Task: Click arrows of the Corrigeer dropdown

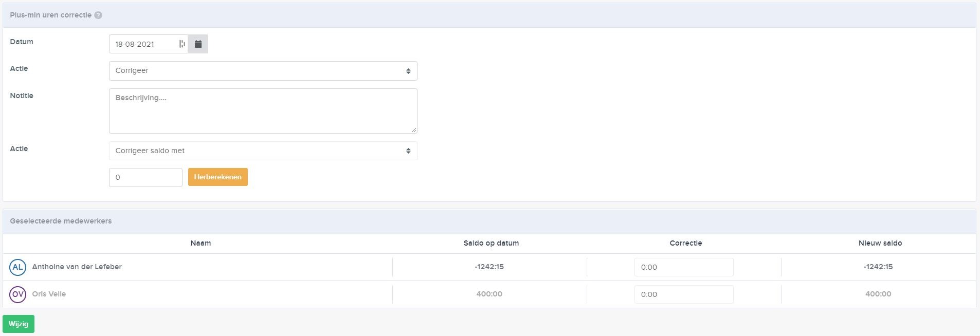Action: [408, 71]
